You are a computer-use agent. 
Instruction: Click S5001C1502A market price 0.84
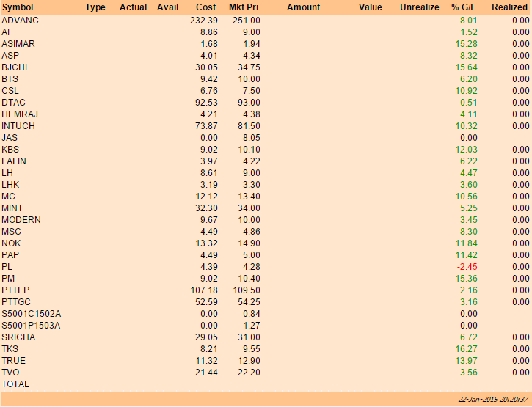coord(252,314)
